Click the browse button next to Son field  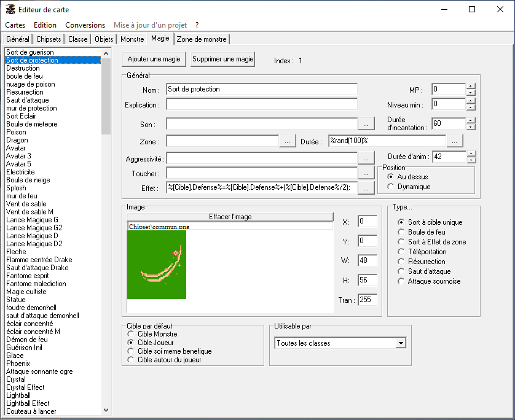[366, 124]
